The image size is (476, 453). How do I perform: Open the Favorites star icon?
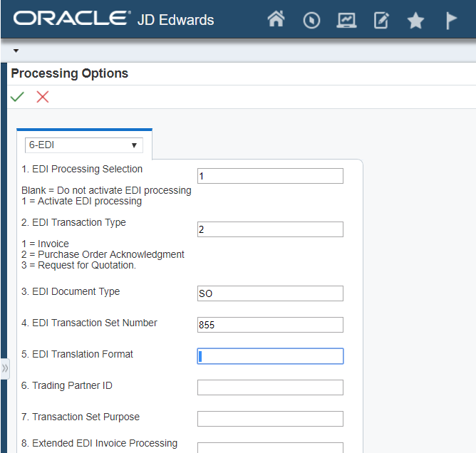[x=415, y=21]
